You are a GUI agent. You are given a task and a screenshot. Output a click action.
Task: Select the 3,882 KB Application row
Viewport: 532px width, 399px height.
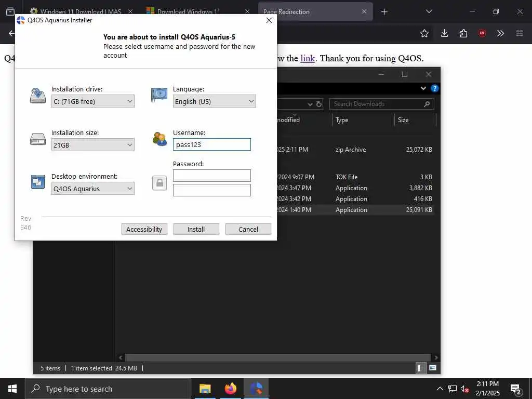pyautogui.click(x=355, y=188)
